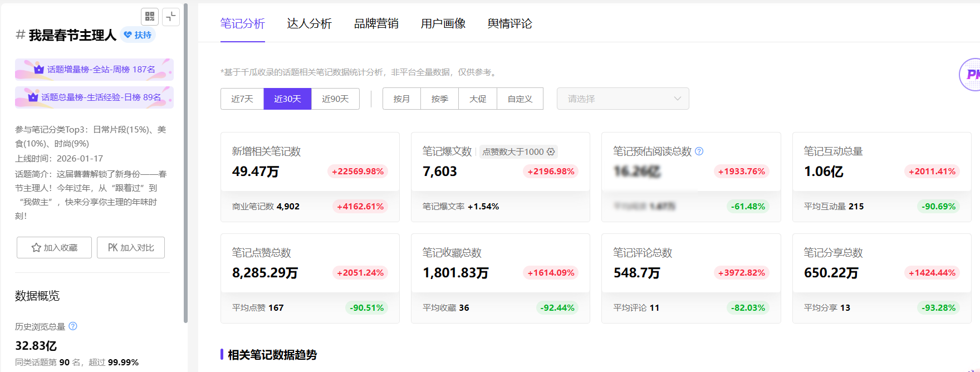Click the crown icon on 话题增量榜 banner
The image size is (980, 372).
[x=39, y=69]
